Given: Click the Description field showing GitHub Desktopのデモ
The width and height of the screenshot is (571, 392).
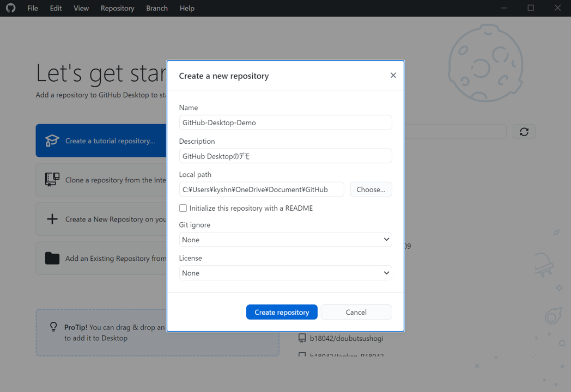Looking at the screenshot, I should pyautogui.click(x=285, y=156).
